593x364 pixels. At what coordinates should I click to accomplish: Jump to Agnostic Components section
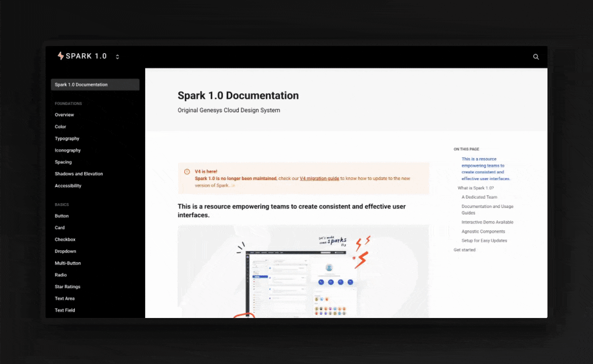pos(483,232)
